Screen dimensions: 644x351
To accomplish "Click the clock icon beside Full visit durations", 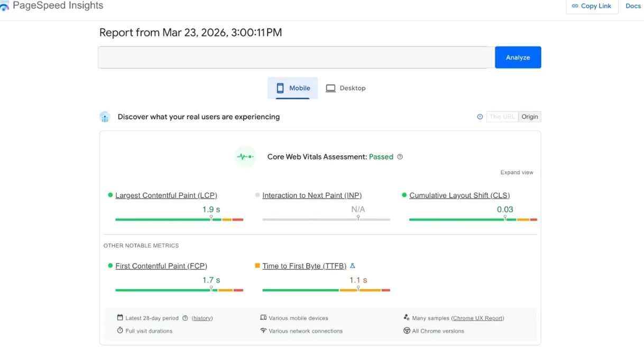I will 120,330.
